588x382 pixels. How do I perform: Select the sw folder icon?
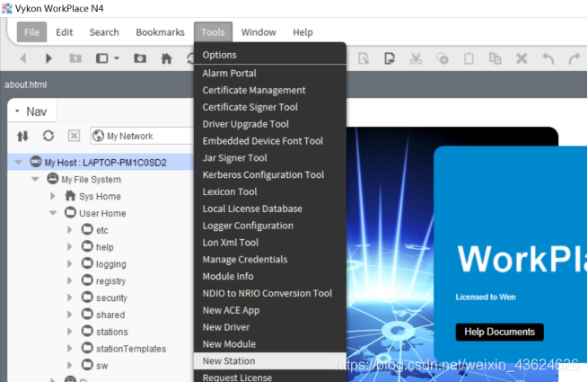[87, 364]
